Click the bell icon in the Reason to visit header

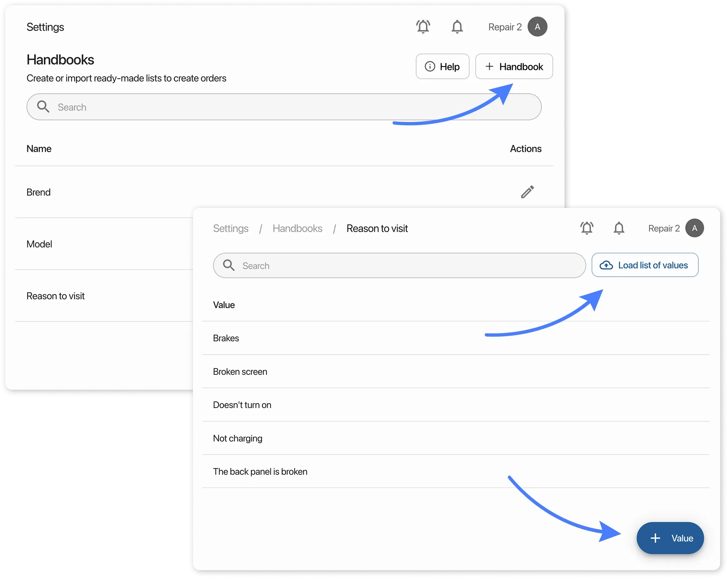pos(620,228)
